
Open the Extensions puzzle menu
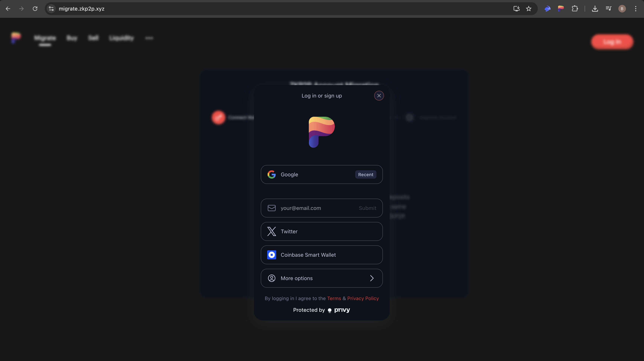pos(574,9)
